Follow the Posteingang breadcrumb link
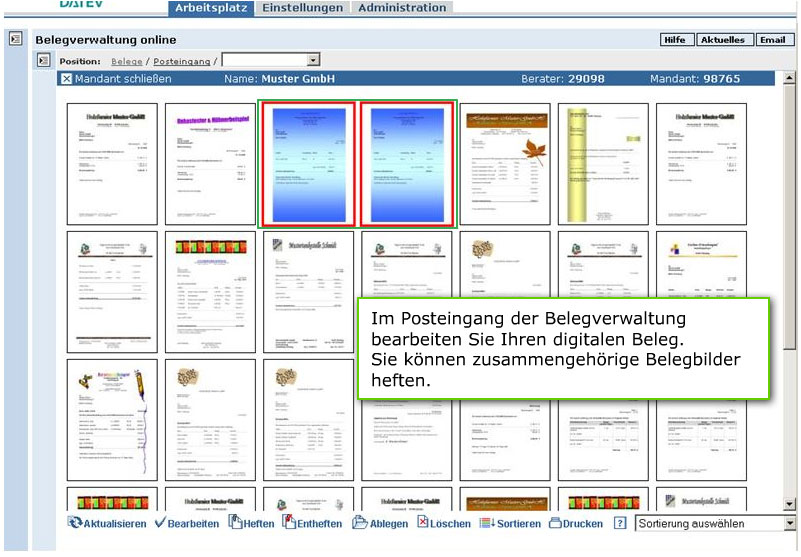The width and height of the screenshot is (801, 557). tap(181, 61)
